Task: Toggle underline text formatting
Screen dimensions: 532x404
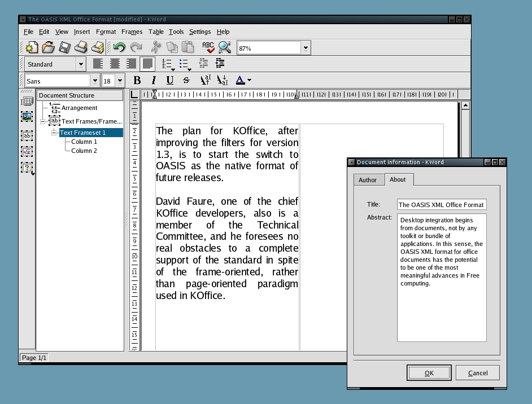Action: [169, 80]
